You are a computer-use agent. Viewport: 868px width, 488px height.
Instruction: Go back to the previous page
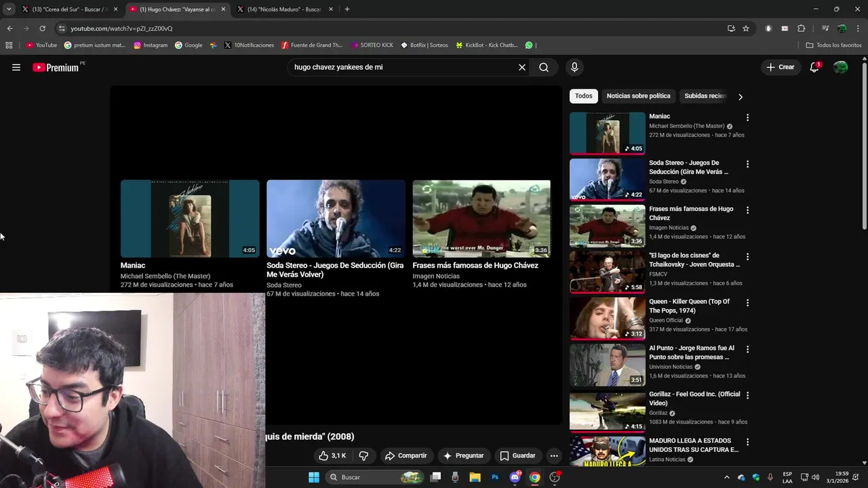(x=9, y=28)
